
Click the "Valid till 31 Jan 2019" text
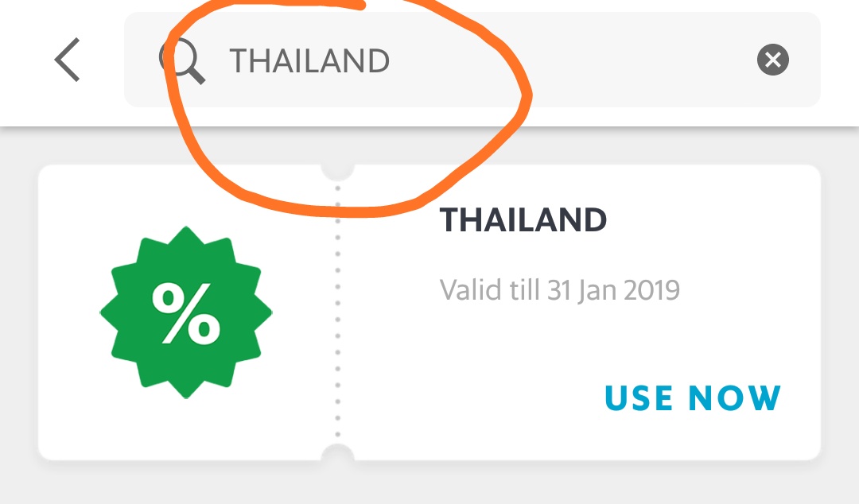coord(559,290)
